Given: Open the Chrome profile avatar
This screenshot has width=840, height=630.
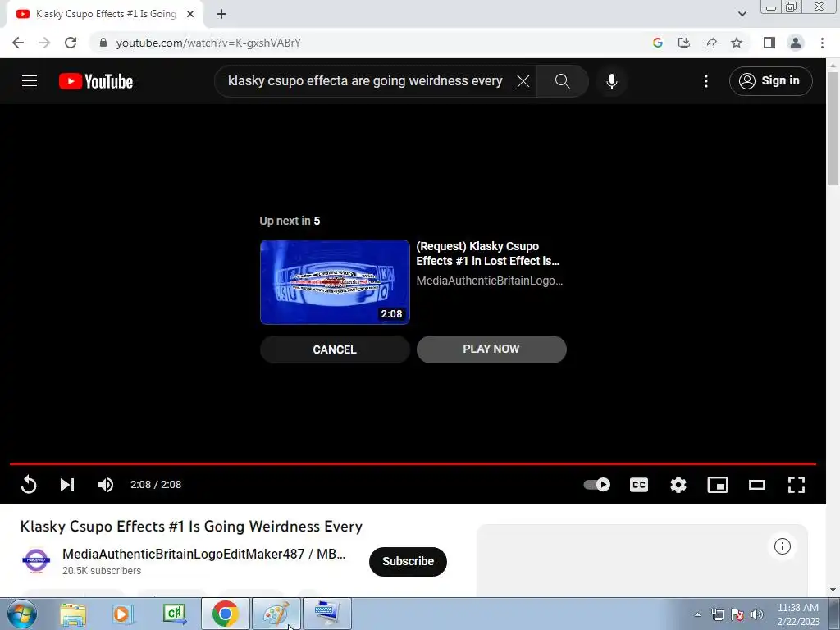Looking at the screenshot, I should click(x=796, y=43).
